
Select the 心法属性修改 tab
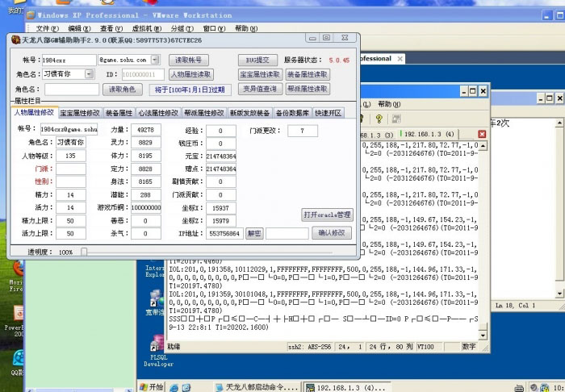pyautogui.click(x=157, y=113)
